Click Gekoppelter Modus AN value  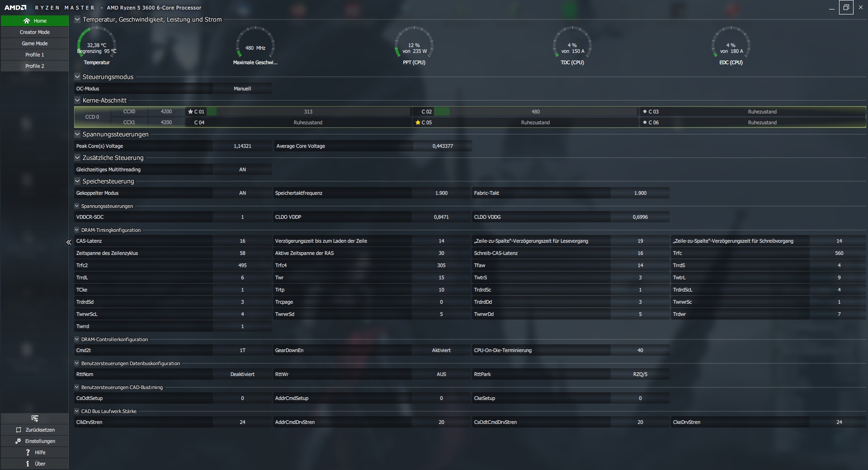coord(242,193)
